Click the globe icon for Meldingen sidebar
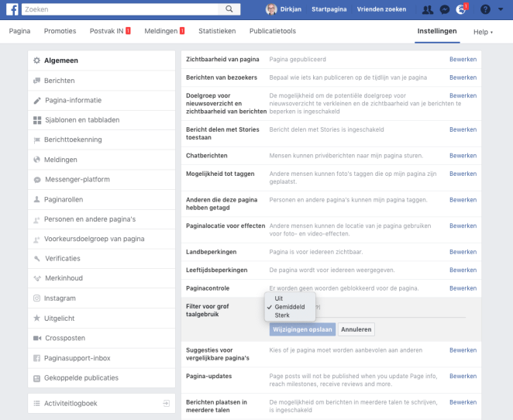The width and height of the screenshot is (513, 420). pyautogui.click(x=36, y=160)
